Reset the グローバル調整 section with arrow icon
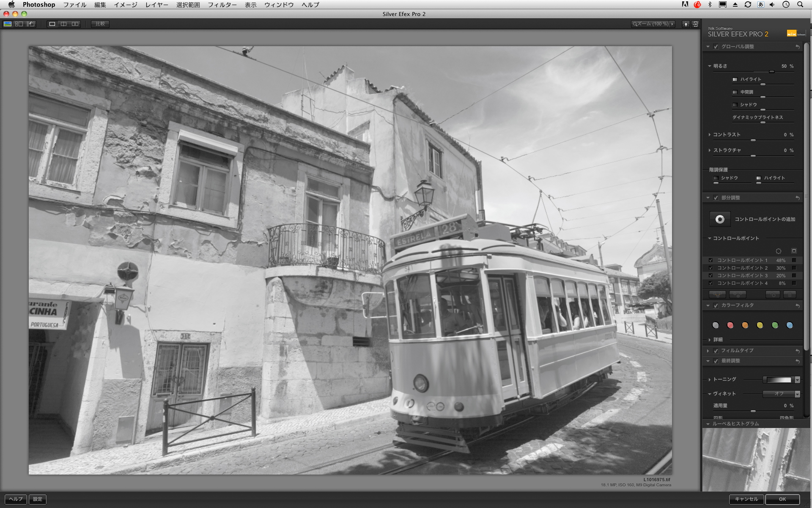Viewport: 812px width, 508px height. (x=798, y=47)
